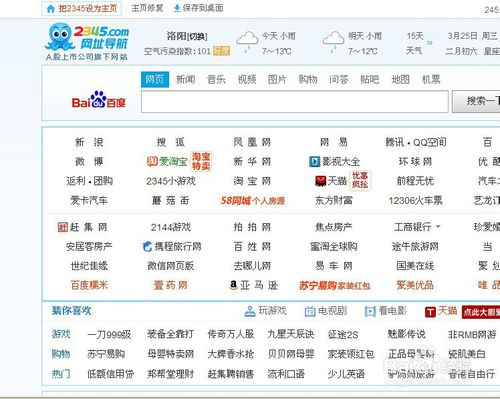Select the 问答 search tab

[x=339, y=79]
